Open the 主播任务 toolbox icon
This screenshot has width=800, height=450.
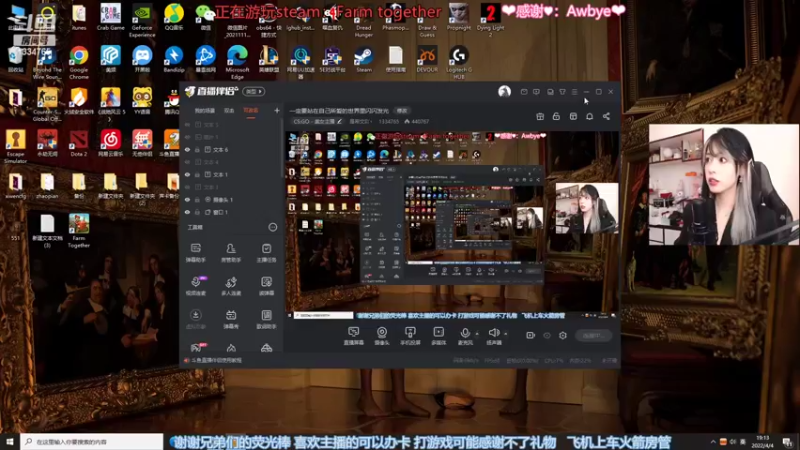[x=266, y=253]
